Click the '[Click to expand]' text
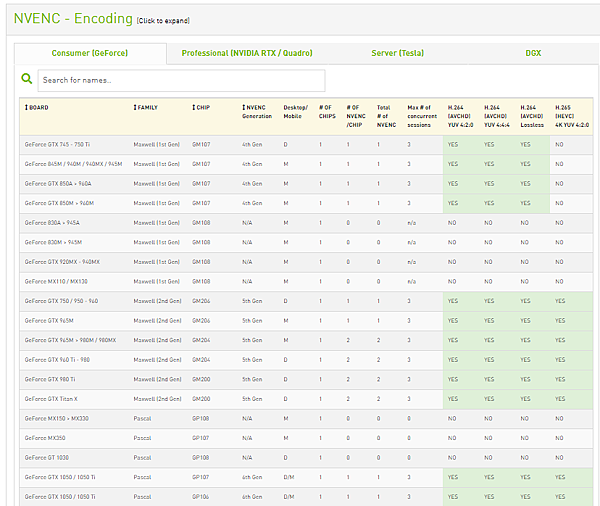Screen dimensions: 600x506 163,21
